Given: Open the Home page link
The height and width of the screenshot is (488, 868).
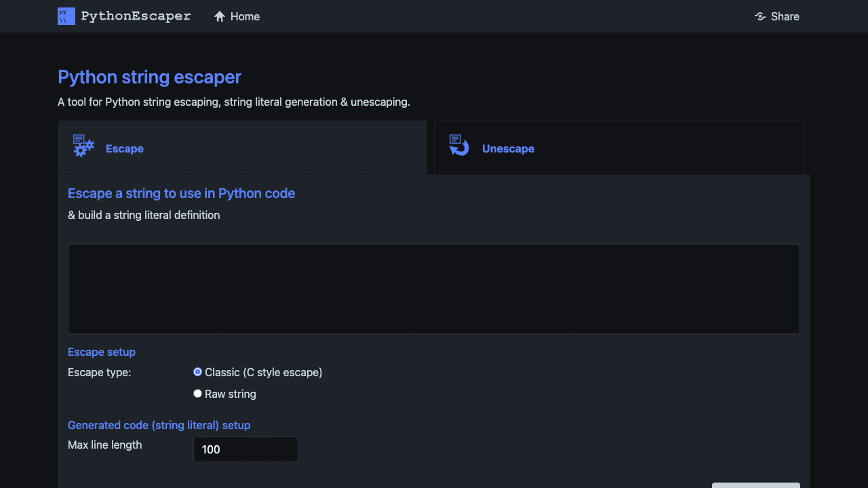Looking at the screenshot, I should click(x=237, y=16).
